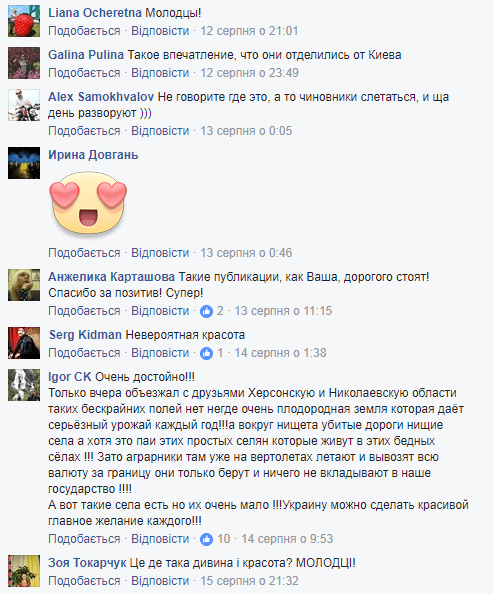Open Galina Pulina's profile picture
The width and height of the screenshot is (493, 594).
24,63
